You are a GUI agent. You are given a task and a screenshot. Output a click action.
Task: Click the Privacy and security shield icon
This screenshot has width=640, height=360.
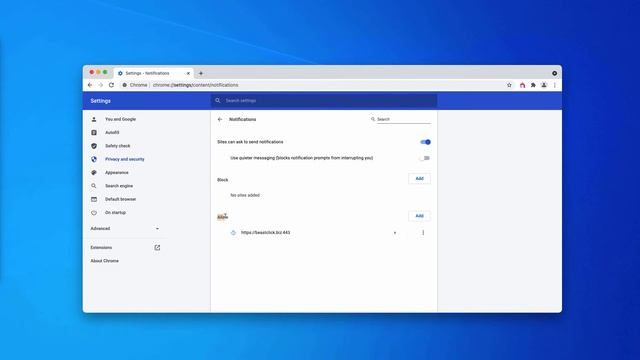point(94,159)
